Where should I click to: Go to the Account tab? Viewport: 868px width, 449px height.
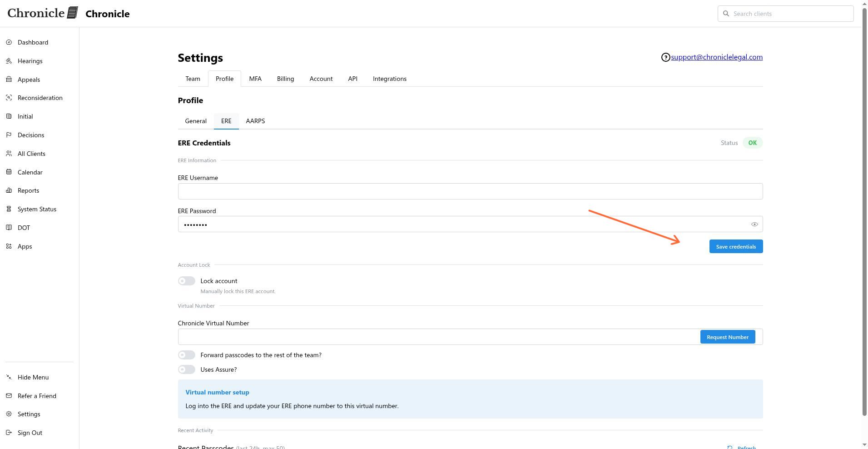(321, 79)
